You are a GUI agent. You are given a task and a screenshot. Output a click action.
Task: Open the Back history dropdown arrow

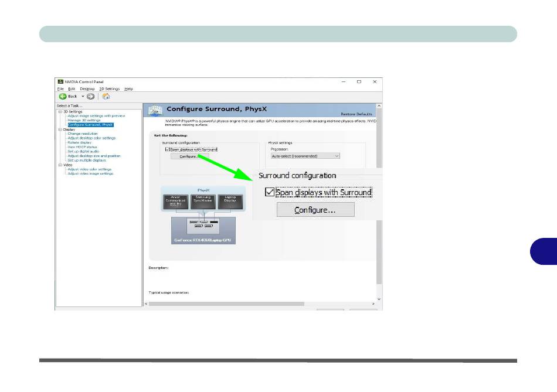[x=83, y=96]
